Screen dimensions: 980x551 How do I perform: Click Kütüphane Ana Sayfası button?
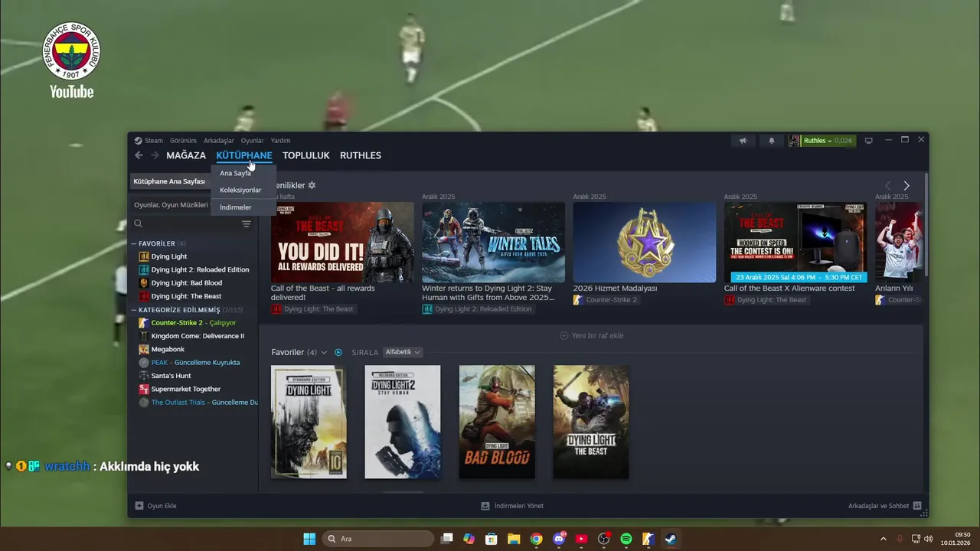click(x=170, y=181)
